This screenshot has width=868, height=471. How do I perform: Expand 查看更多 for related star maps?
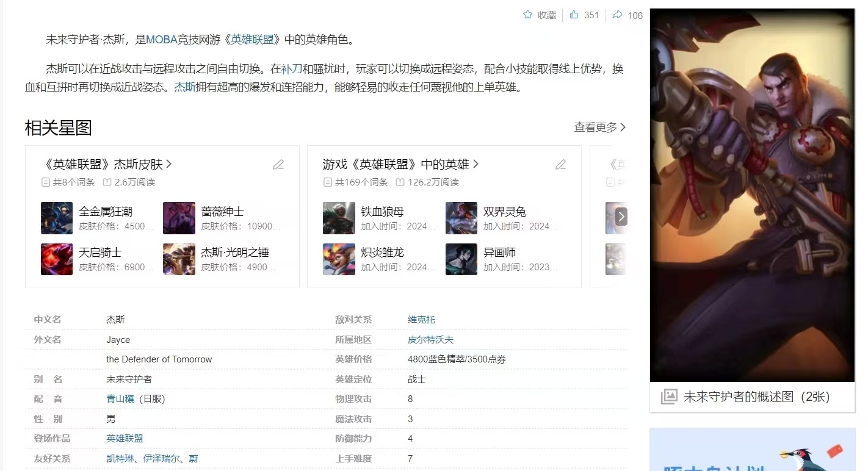coord(600,127)
